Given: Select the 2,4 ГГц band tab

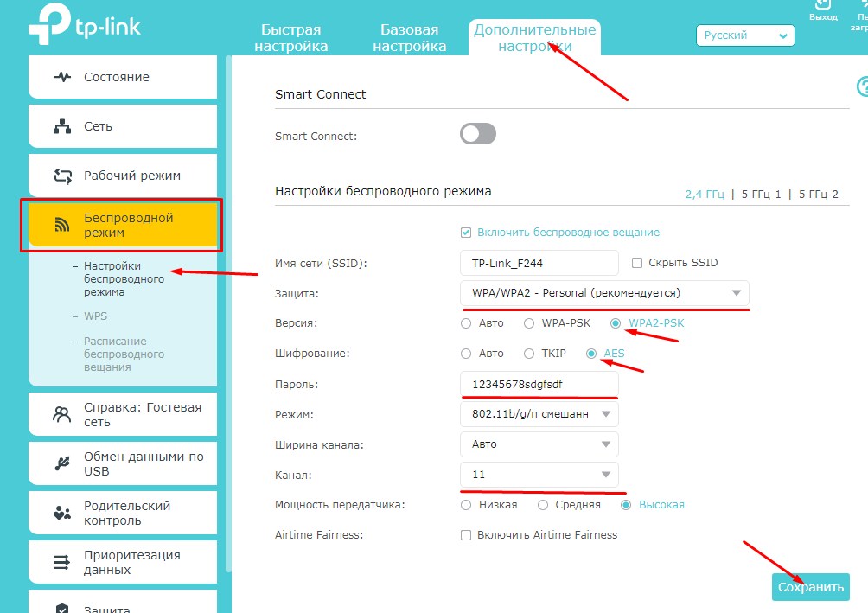Looking at the screenshot, I should click(x=705, y=195).
